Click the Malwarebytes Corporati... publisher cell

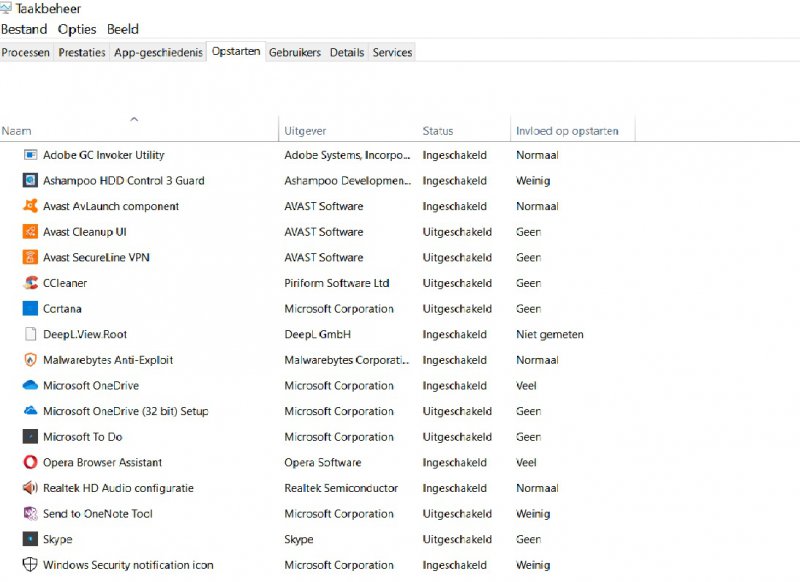coord(346,360)
